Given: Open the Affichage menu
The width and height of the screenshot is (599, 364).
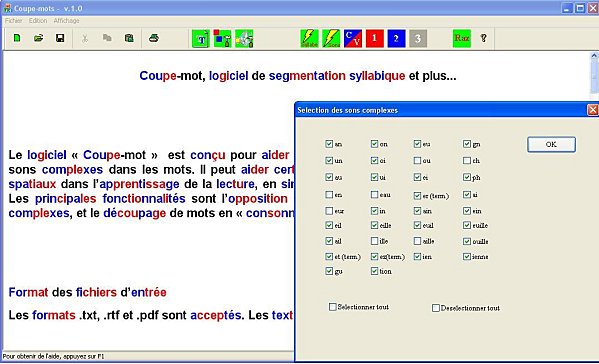Looking at the screenshot, I should tap(66, 21).
